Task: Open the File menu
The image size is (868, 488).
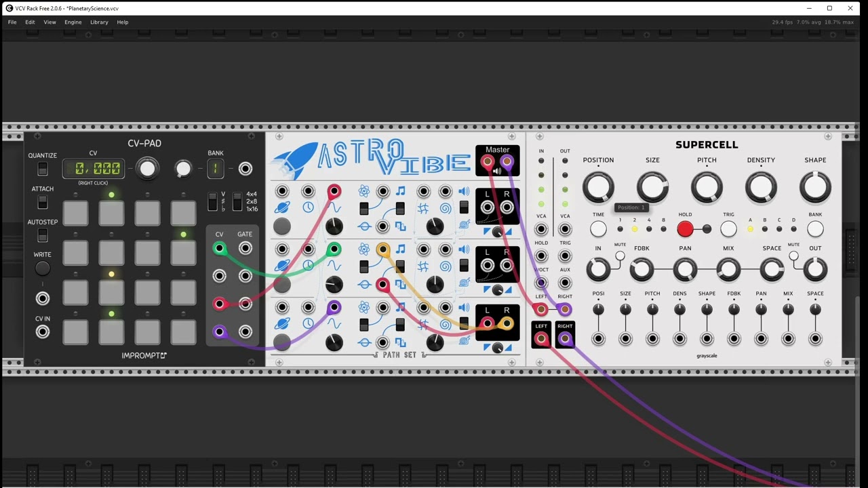Action: click(x=12, y=22)
